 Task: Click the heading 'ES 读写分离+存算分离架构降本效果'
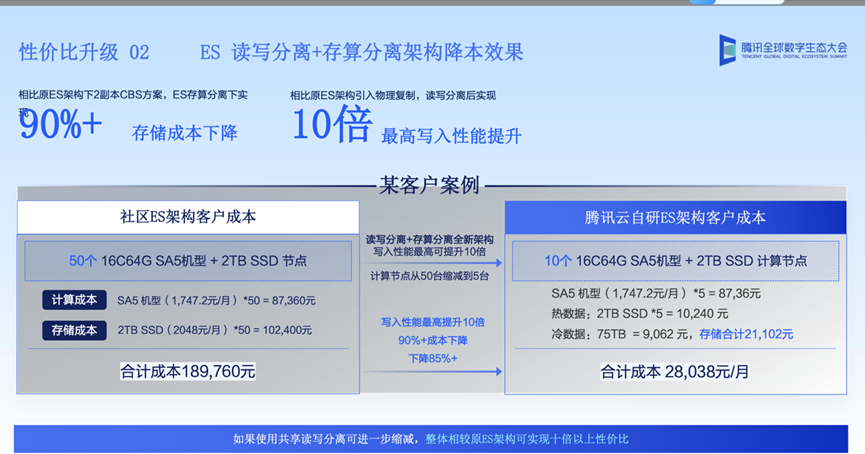click(x=361, y=52)
